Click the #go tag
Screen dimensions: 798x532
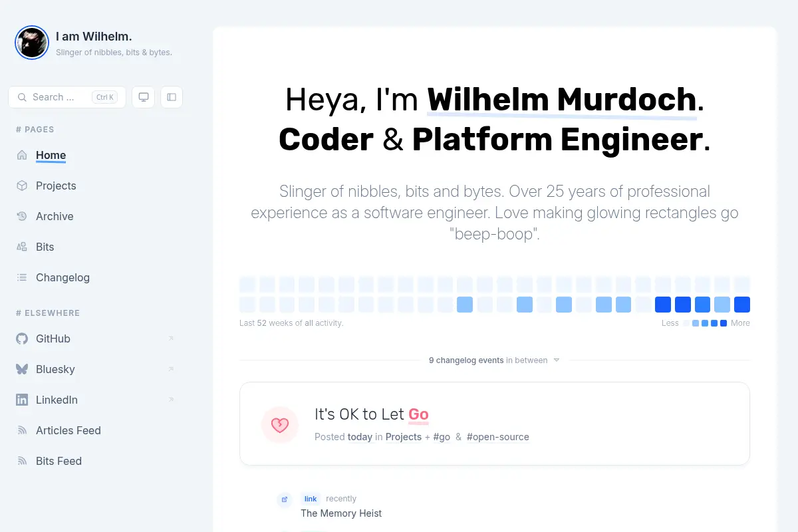coord(442,437)
